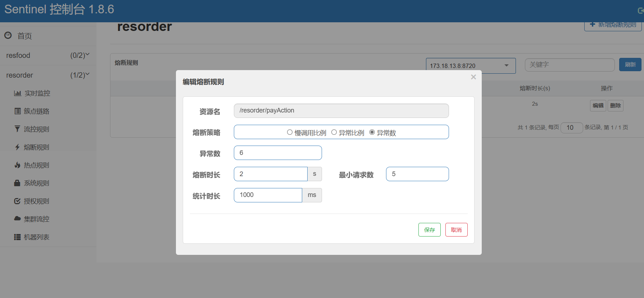This screenshot has width=644, height=298.
Task: Click the green 保存 button
Action: (429, 230)
